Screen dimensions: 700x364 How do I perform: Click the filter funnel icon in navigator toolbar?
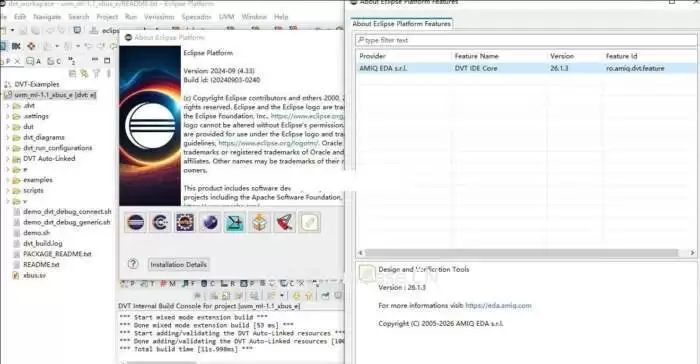pos(96,73)
